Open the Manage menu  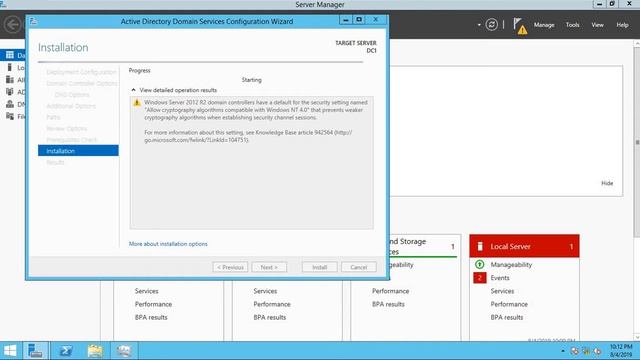[x=544, y=25]
